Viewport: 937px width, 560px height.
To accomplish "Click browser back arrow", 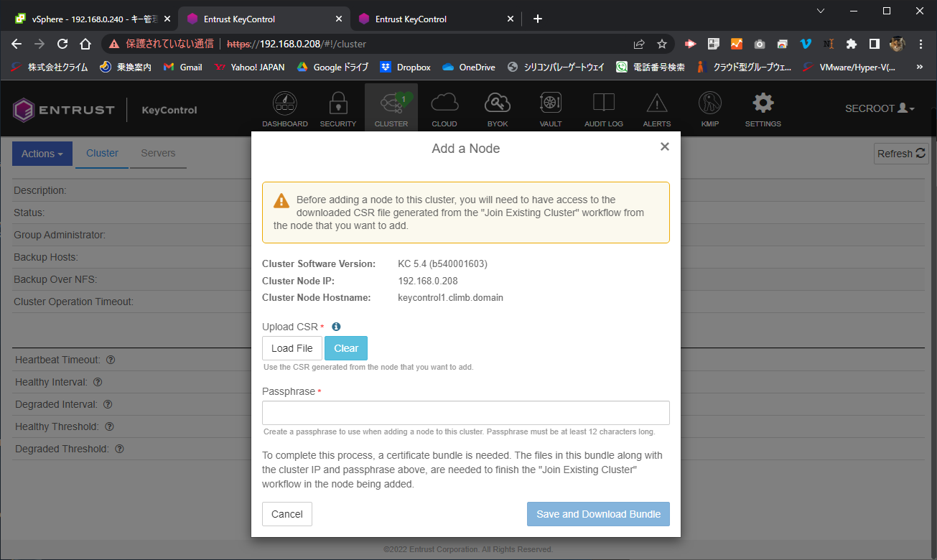I will (x=17, y=44).
